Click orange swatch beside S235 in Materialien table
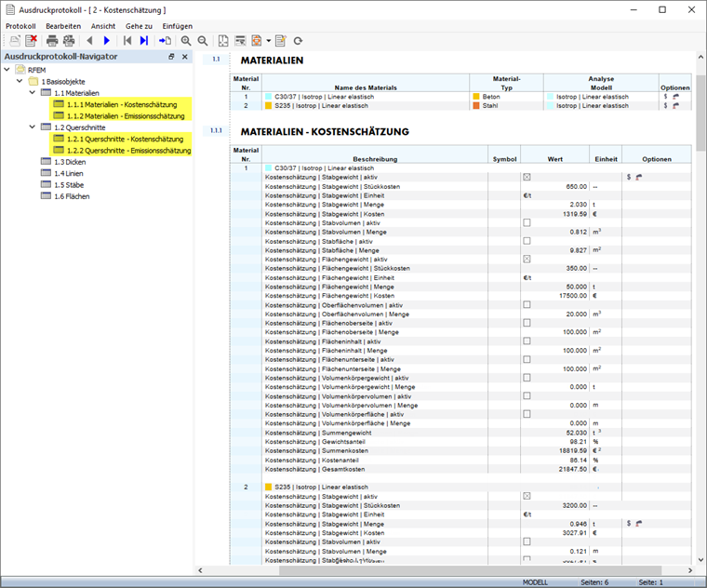The image size is (707, 588). pos(268,105)
